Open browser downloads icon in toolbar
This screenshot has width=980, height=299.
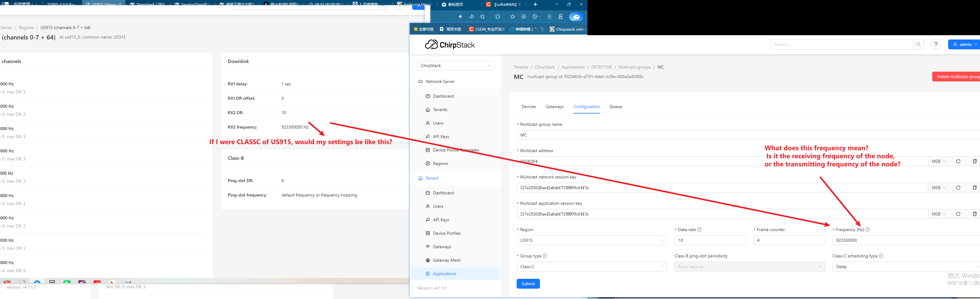(x=523, y=17)
